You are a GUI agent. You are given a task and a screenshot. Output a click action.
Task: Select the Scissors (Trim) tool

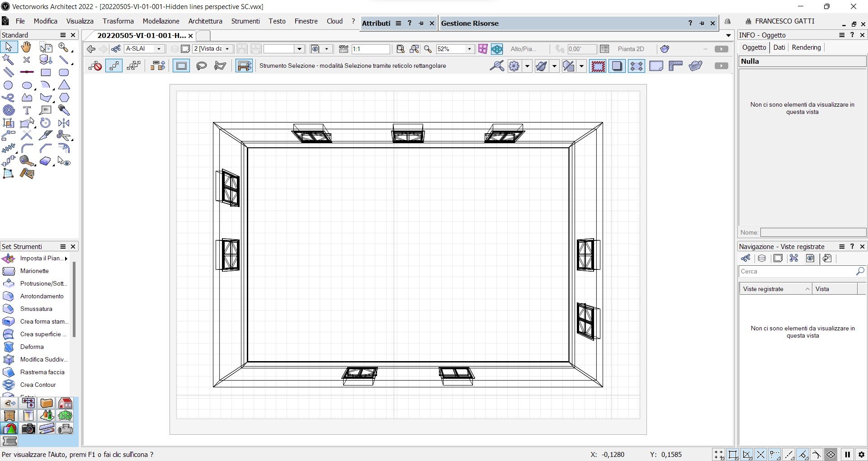[x=64, y=135]
